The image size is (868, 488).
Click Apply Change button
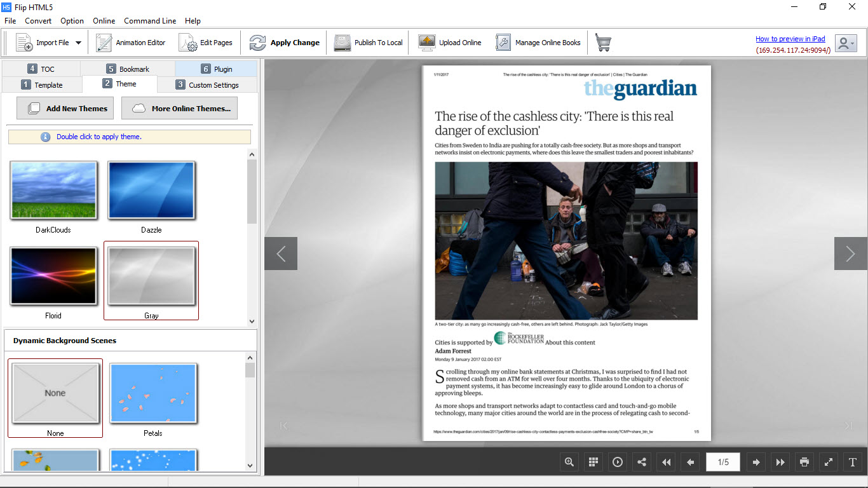click(285, 43)
